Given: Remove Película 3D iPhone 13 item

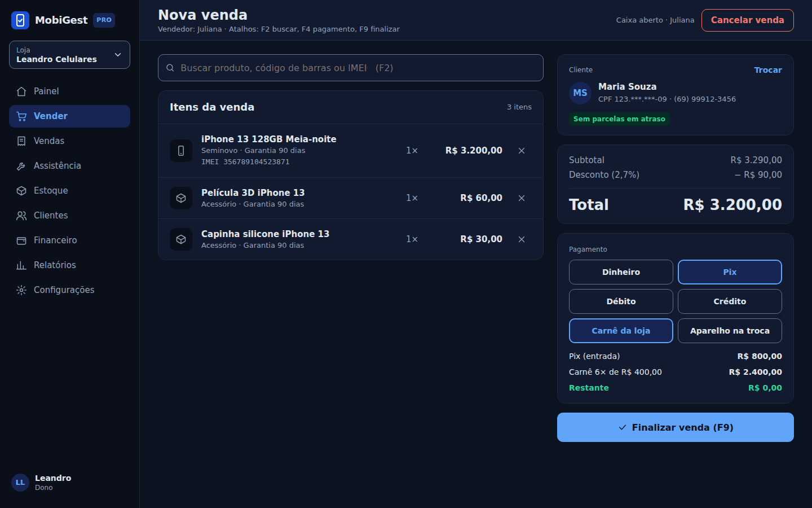Looking at the screenshot, I should (x=522, y=198).
